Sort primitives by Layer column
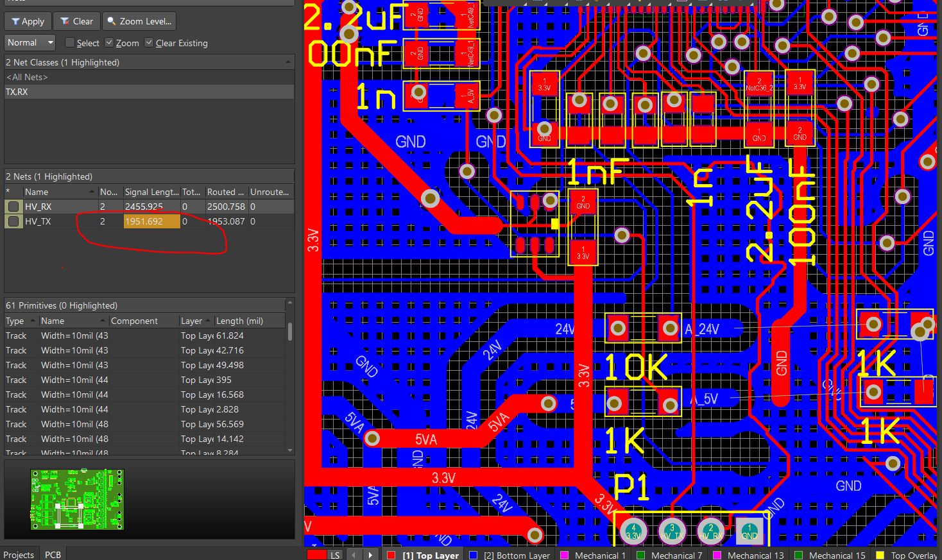Image resolution: width=942 pixels, height=560 pixels. click(x=196, y=321)
